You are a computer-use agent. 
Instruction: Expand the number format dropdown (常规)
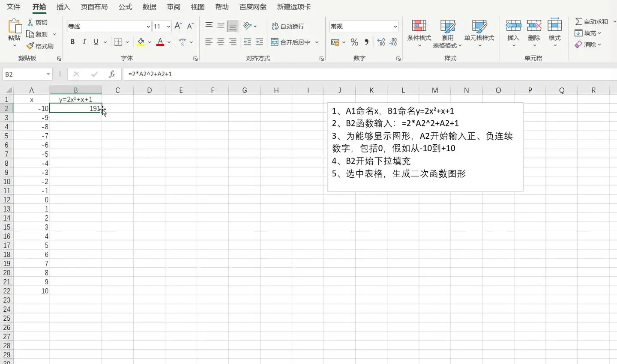coord(395,27)
